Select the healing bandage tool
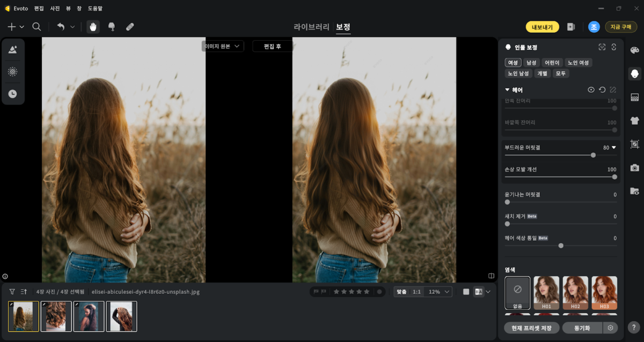Screen dimensions: 644x342 [130, 27]
